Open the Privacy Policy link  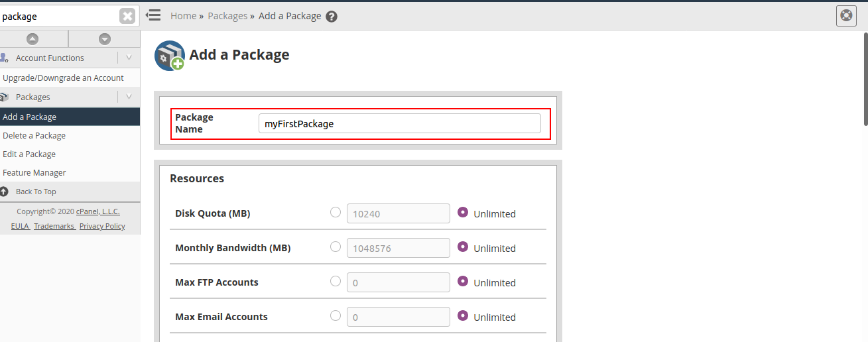click(102, 226)
